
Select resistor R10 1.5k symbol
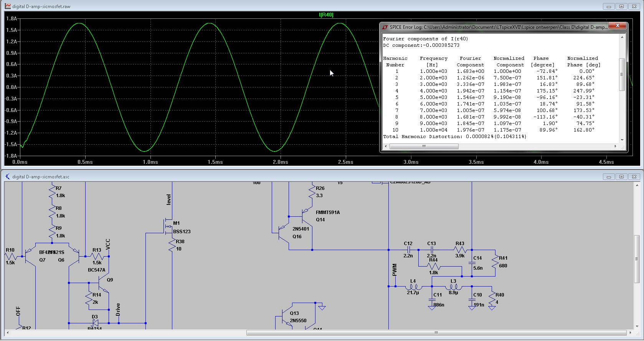pos(10,256)
